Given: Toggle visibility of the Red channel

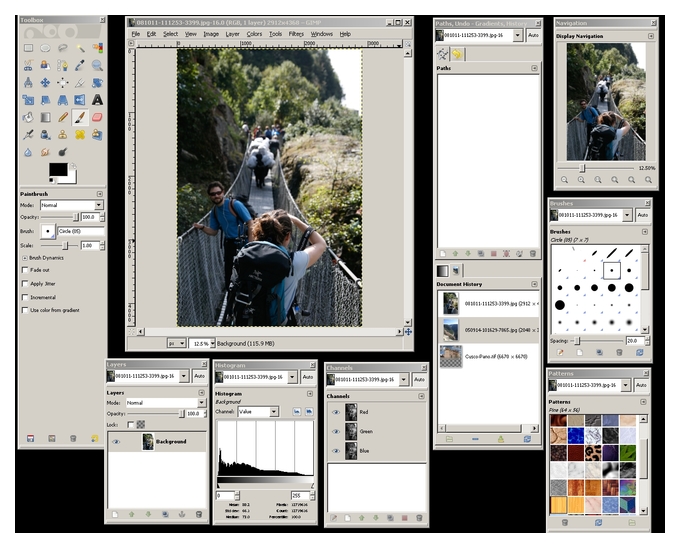Looking at the screenshot, I should [x=336, y=412].
